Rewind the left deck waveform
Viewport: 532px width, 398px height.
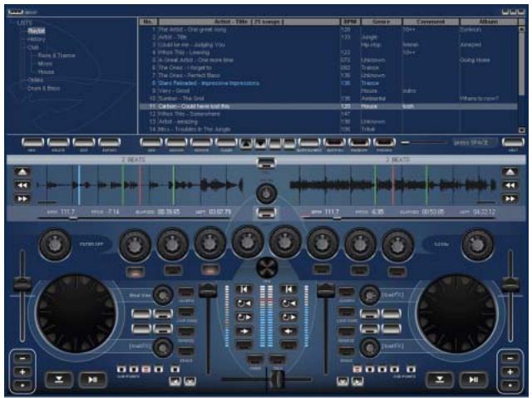22,185
